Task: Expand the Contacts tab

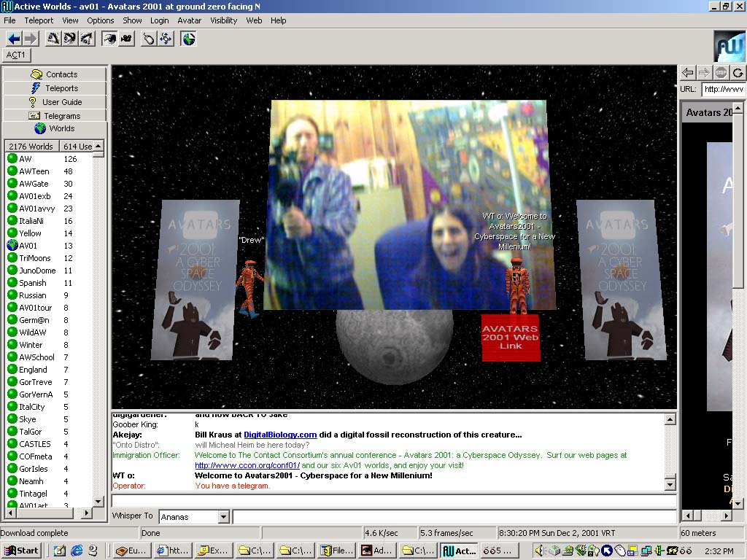Action: tap(55, 74)
